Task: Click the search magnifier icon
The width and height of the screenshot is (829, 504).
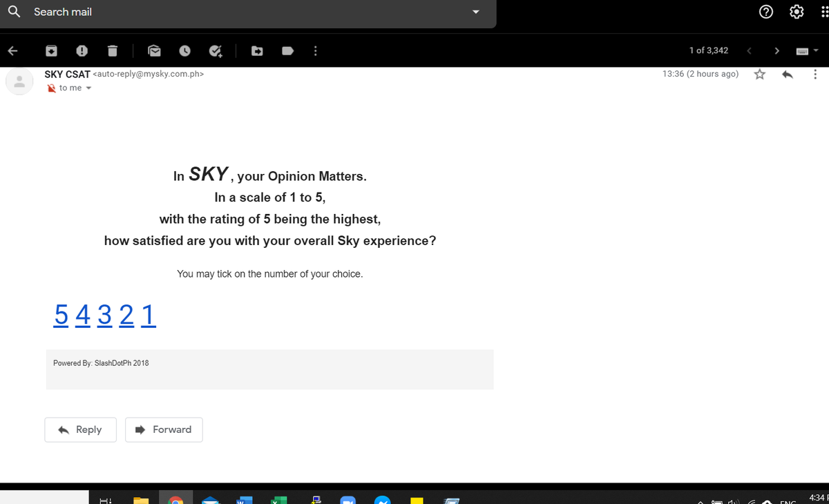Action: tap(13, 12)
